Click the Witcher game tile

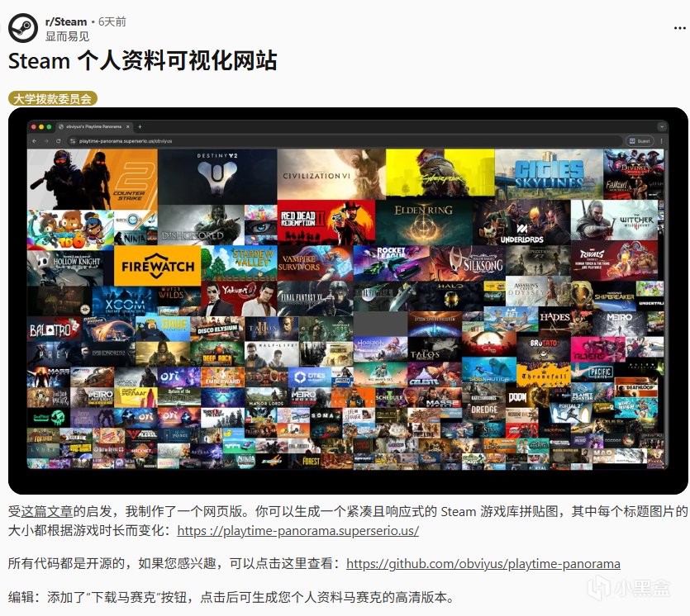pos(614,220)
